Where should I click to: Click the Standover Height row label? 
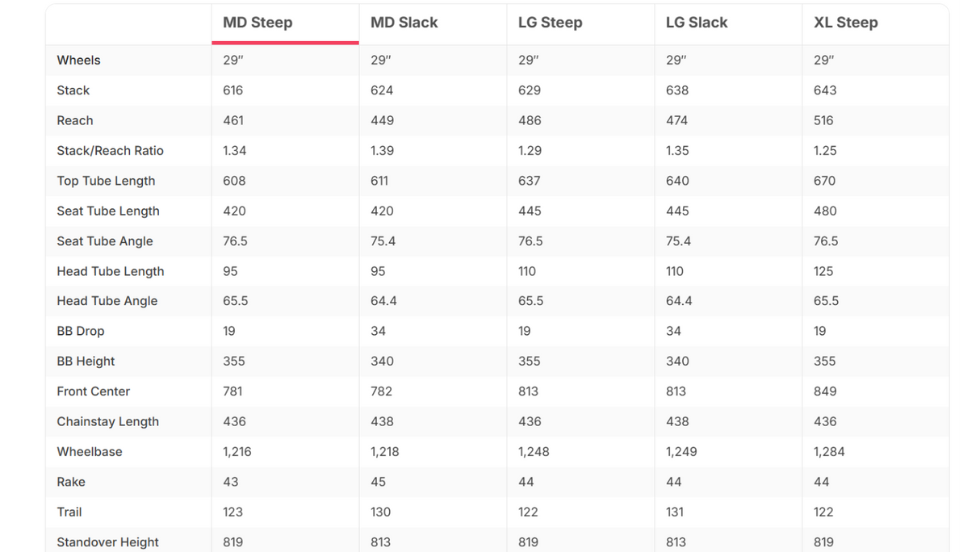point(107,542)
